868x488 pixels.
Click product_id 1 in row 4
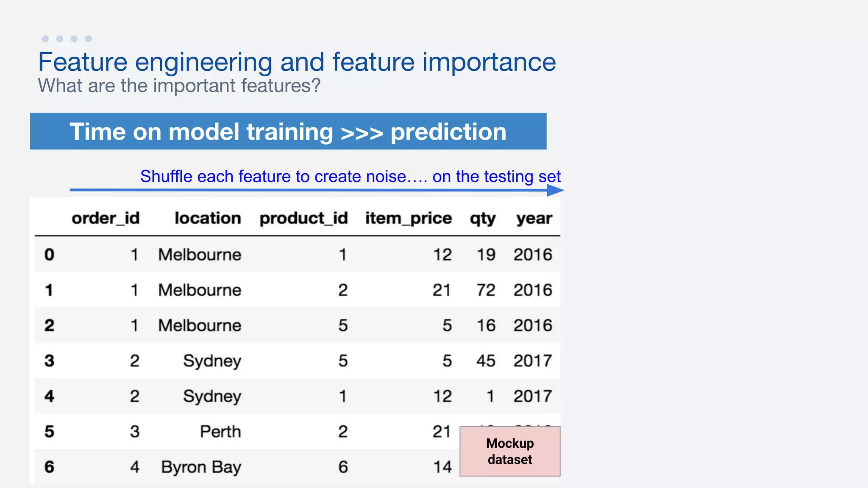click(x=343, y=396)
